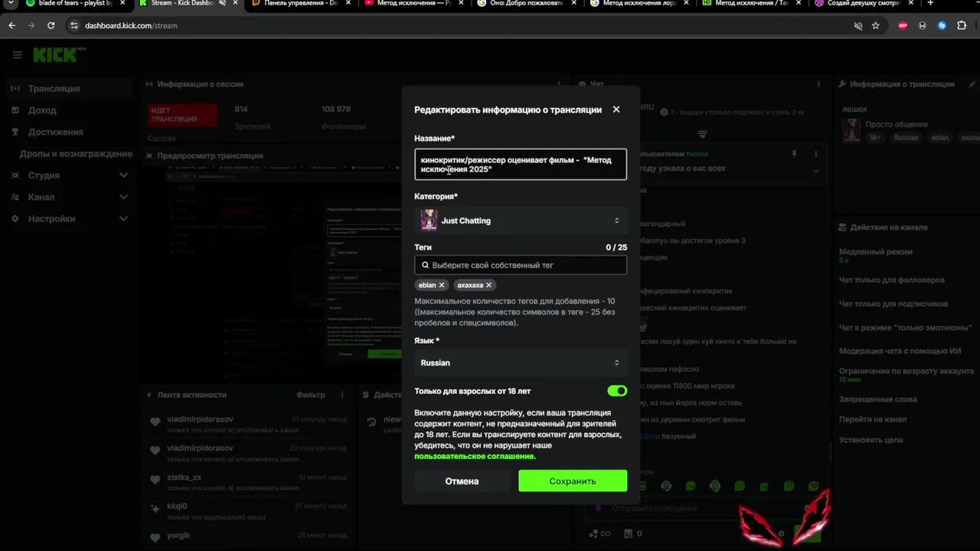
Task: Open the hamburger sidebar menu
Action: (x=17, y=55)
